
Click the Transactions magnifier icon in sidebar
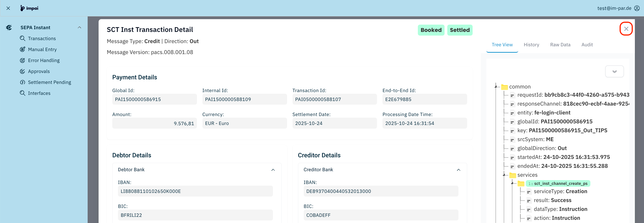pos(23,38)
